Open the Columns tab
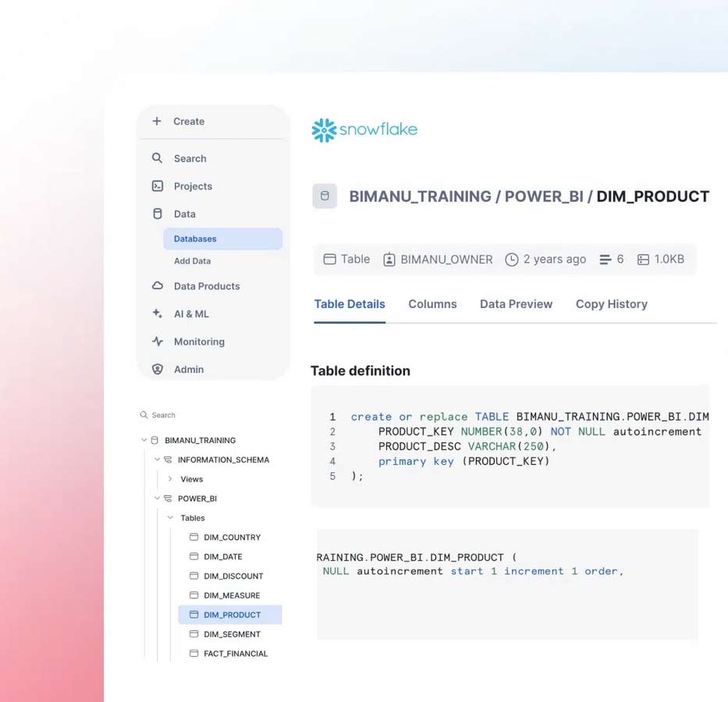 [x=432, y=304]
